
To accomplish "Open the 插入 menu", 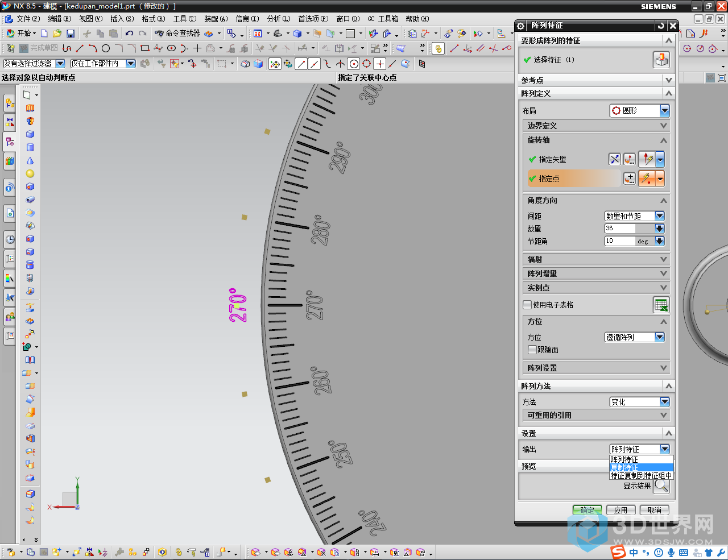I will [x=122, y=19].
